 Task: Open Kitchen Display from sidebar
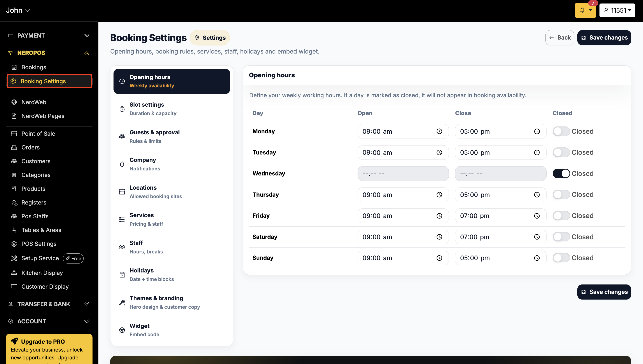(x=42, y=273)
